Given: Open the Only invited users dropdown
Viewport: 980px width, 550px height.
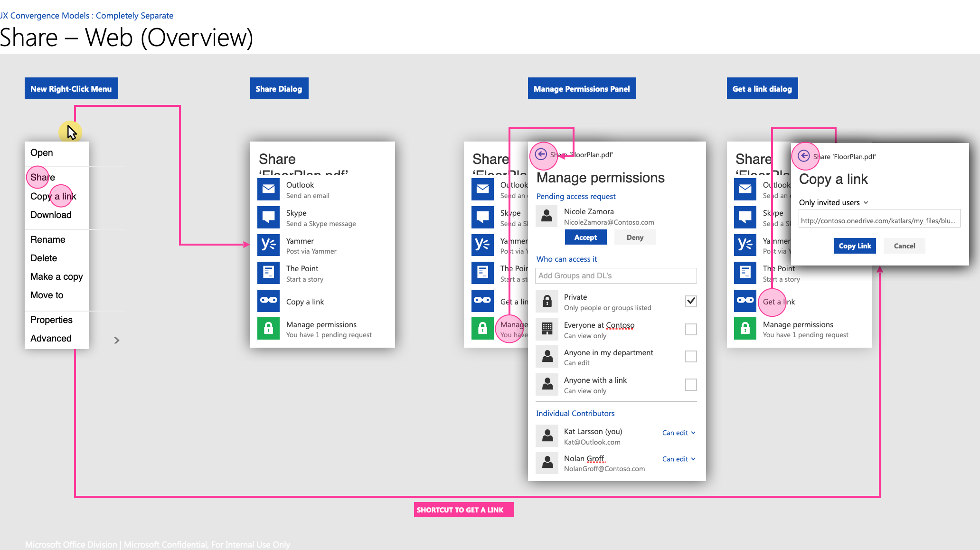Looking at the screenshot, I should [834, 202].
